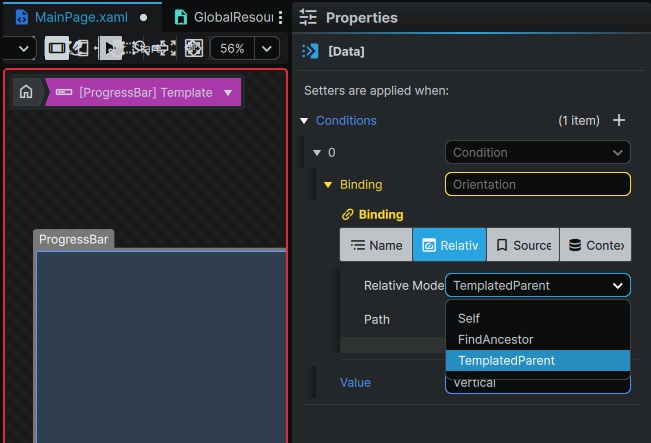This screenshot has width=651, height=443.
Task: Click the [Data] setter icon
Action: pyautogui.click(x=311, y=51)
